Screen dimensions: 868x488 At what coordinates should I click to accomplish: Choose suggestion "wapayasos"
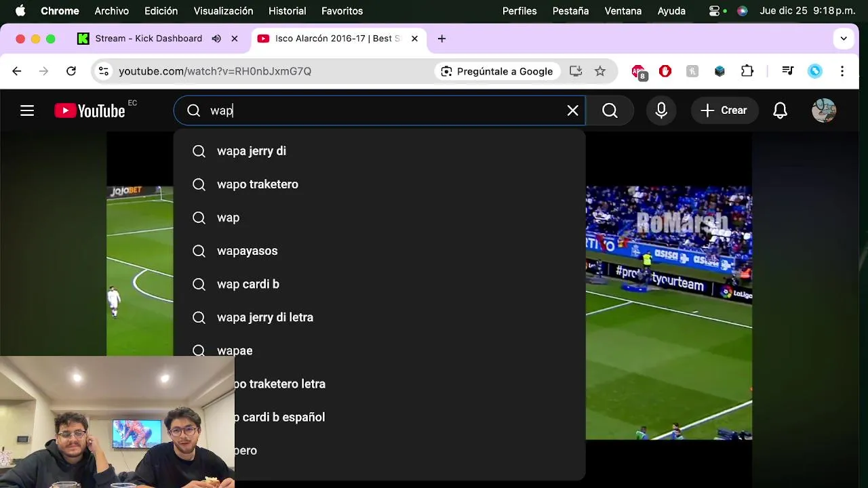pyautogui.click(x=380, y=251)
